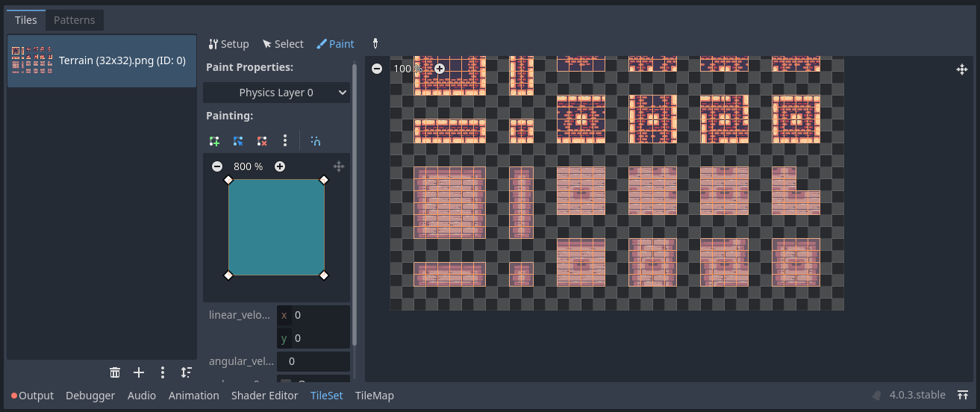Click the teal collision polygon area
The width and height of the screenshot is (980, 412).
(x=276, y=228)
